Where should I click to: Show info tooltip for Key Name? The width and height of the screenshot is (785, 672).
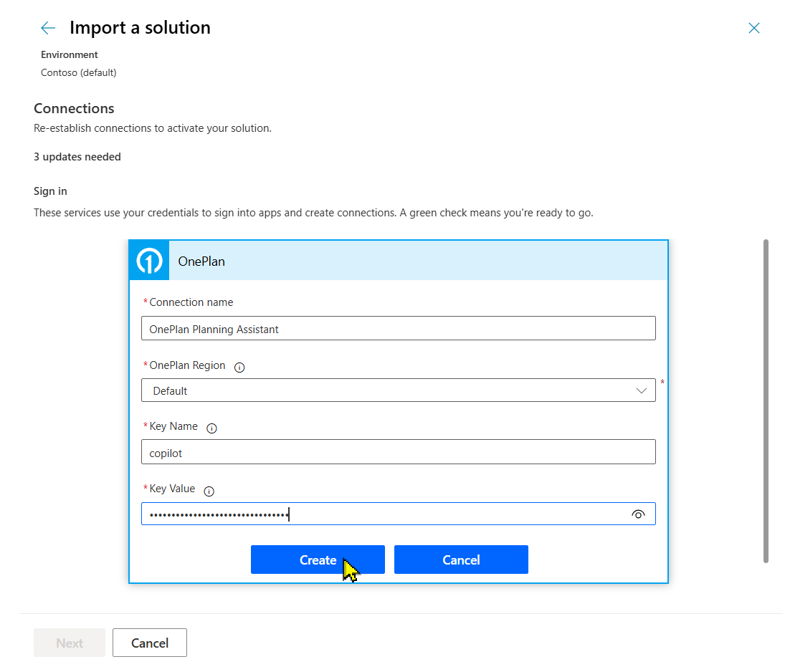point(211,428)
